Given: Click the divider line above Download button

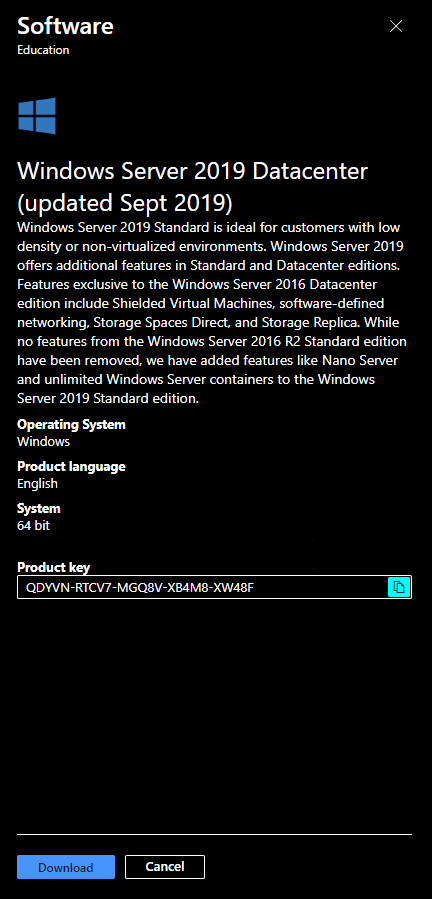Looking at the screenshot, I should (215, 834).
